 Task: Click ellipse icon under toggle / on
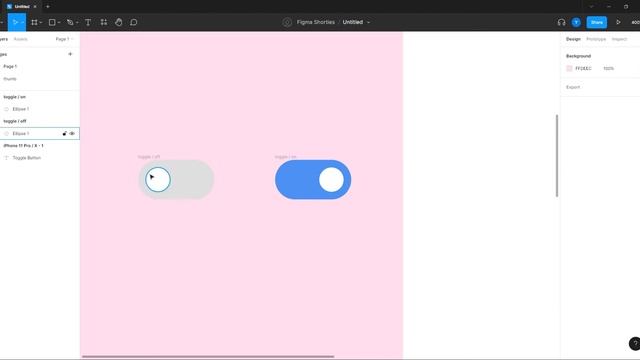coord(6,109)
